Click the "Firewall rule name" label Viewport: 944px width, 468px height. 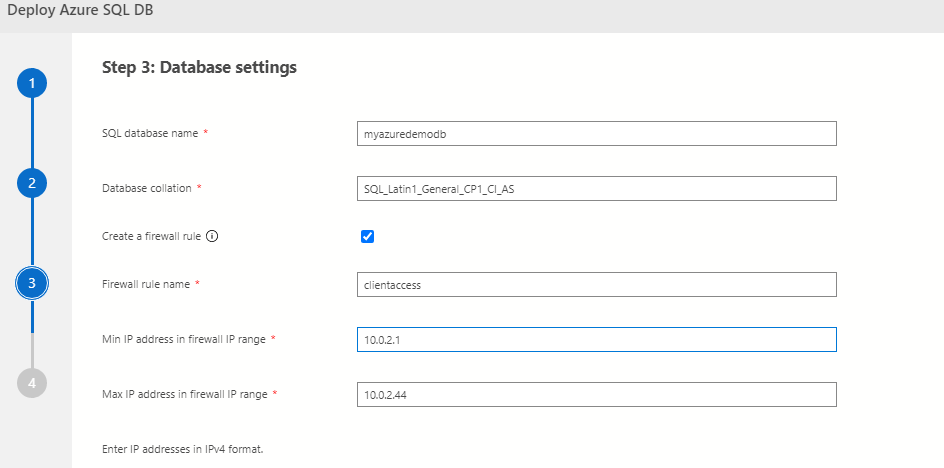[x=146, y=285]
